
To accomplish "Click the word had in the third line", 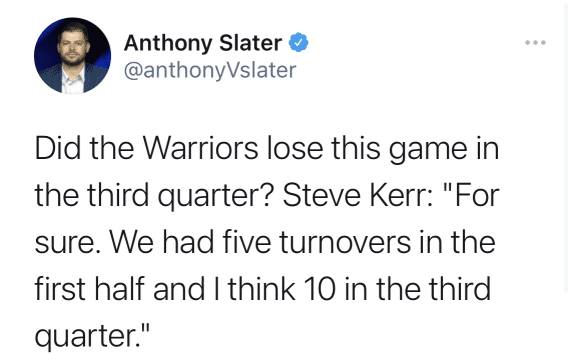I will [188, 242].
